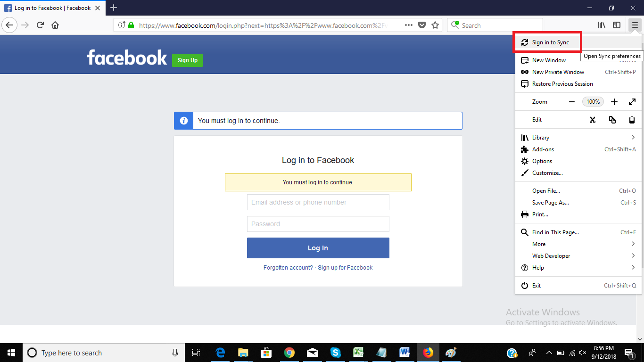Toggle the sidebars toolbar icon
Screen dimensions: 644x362
coord(617,25)
